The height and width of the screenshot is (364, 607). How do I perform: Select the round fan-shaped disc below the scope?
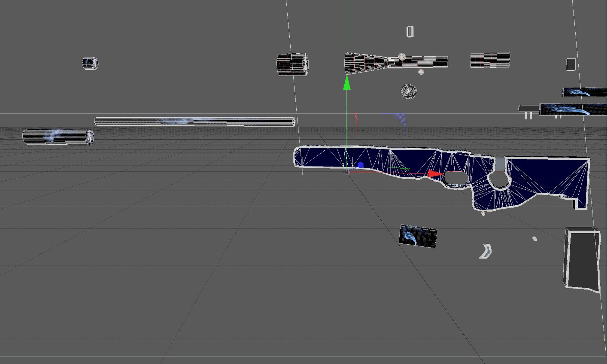coord(409,92)
